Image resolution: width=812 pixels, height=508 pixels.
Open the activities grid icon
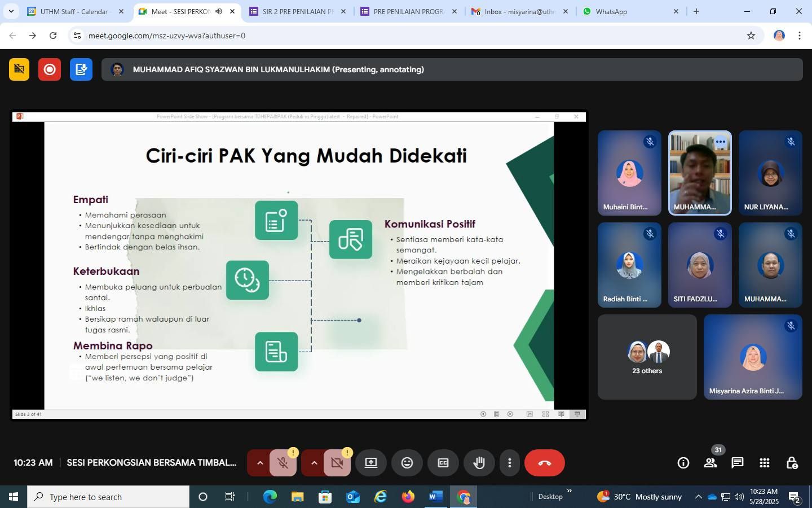click(x=764, y=463)
